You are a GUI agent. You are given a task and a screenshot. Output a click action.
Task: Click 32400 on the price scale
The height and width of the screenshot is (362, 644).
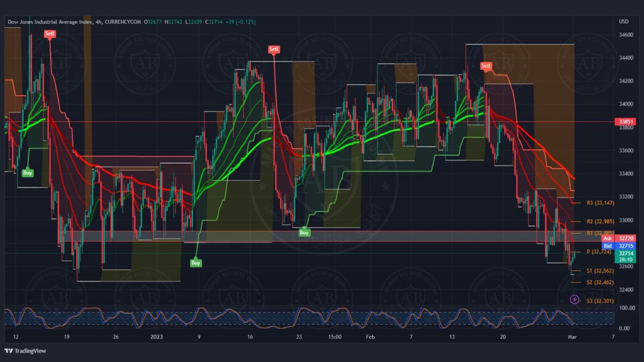626,290
